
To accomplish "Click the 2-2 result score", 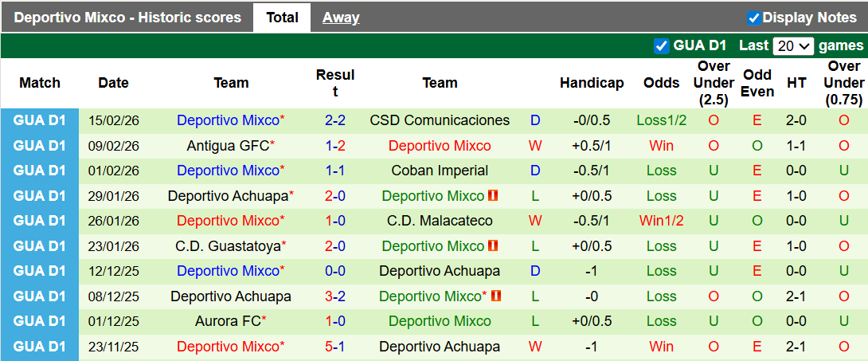I will pos(335,120).
